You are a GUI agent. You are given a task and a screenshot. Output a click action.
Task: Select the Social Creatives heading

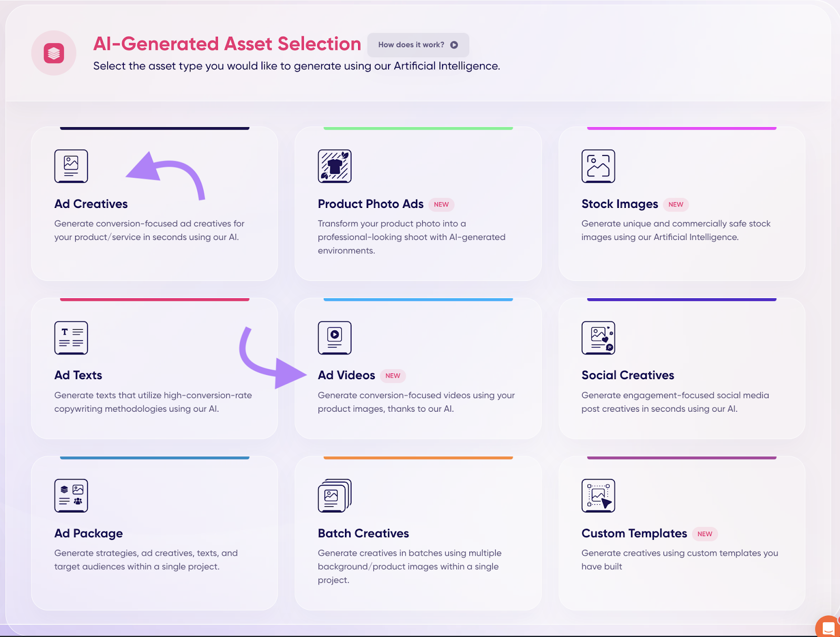tap(627, 375)
